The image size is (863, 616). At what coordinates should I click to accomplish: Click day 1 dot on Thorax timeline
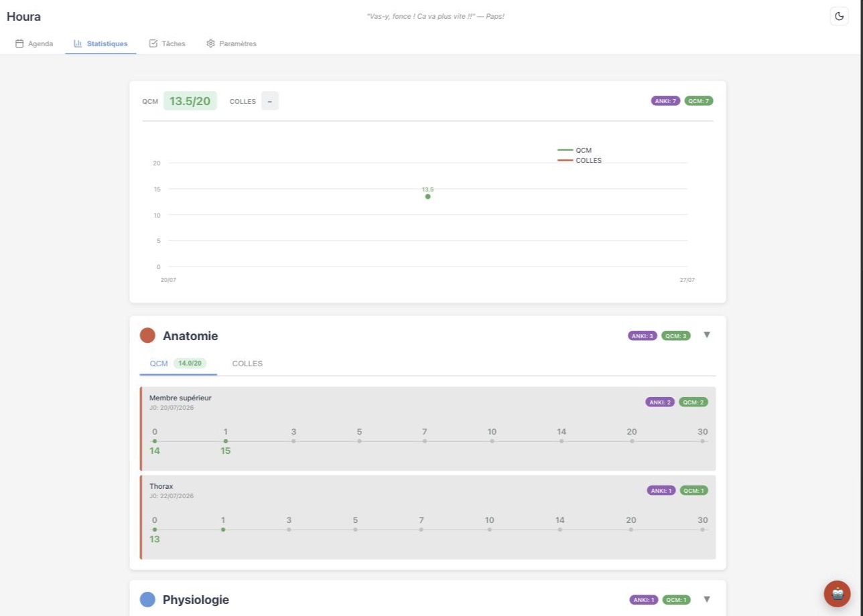coord(223,530)
